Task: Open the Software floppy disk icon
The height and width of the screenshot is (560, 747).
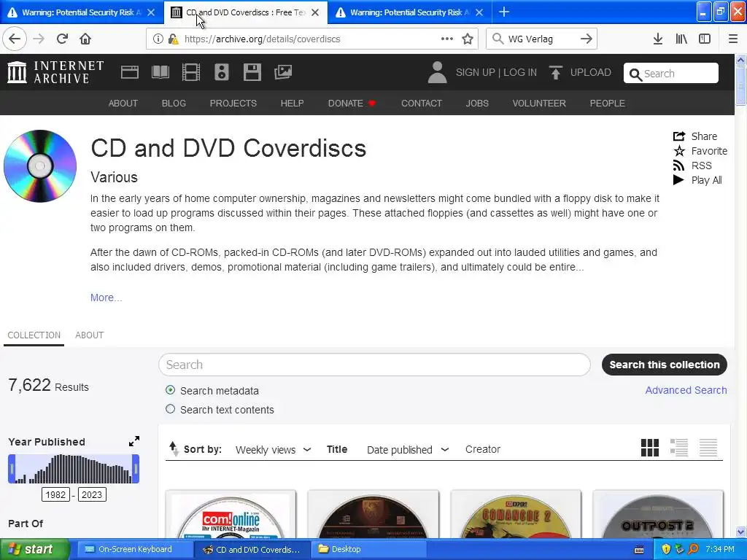Action: coord(252,72)
